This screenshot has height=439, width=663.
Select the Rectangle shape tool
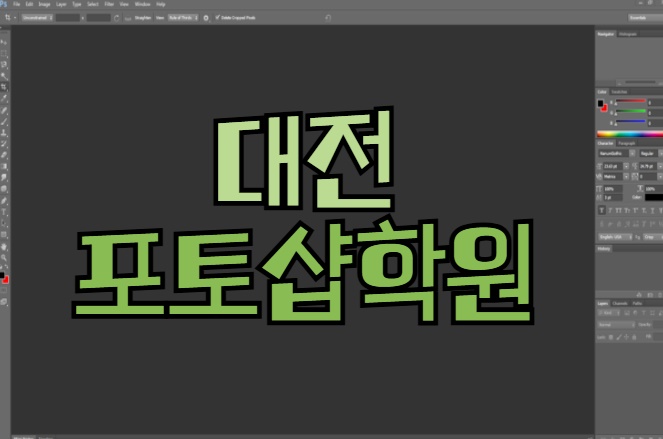point(4,235)
